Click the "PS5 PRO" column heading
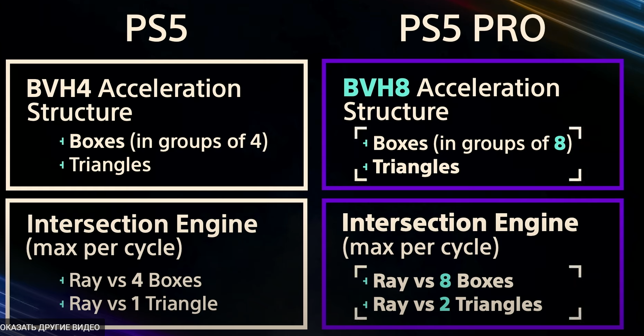644x336 pixels. coord(472,29)
